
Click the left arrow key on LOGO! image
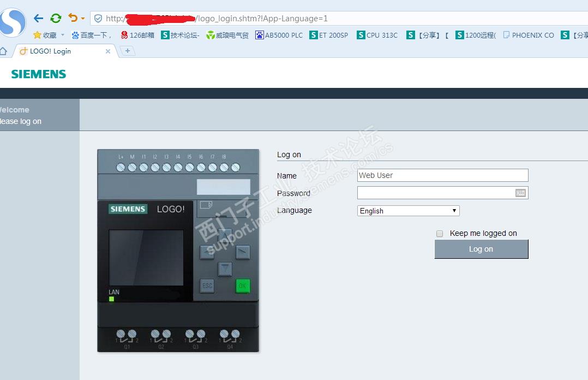pyautogui.click(x=207, y=252)
